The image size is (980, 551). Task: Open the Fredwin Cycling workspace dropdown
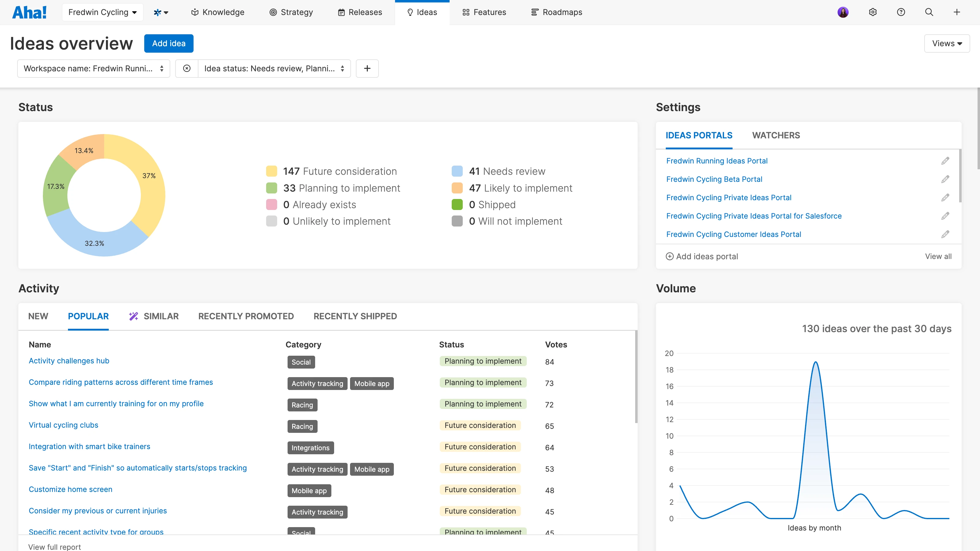[x=102, y=12]
